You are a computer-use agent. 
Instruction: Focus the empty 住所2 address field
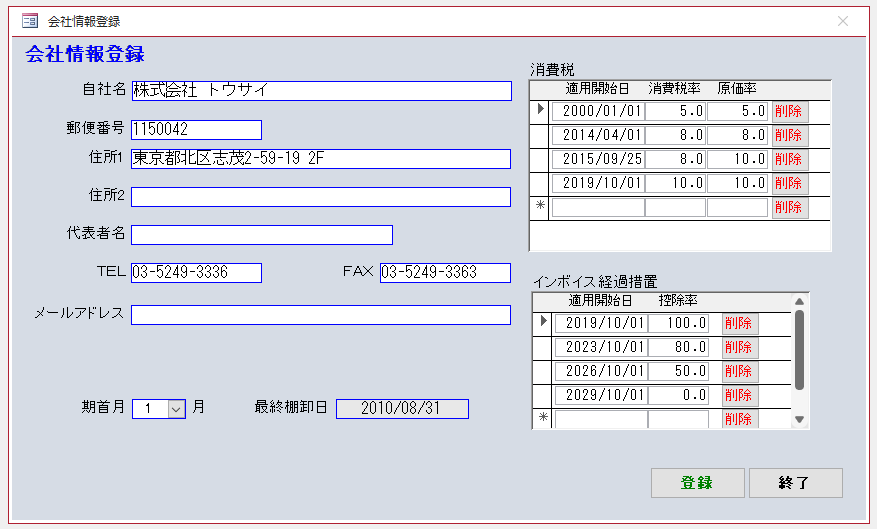click(x=321, y=196)
